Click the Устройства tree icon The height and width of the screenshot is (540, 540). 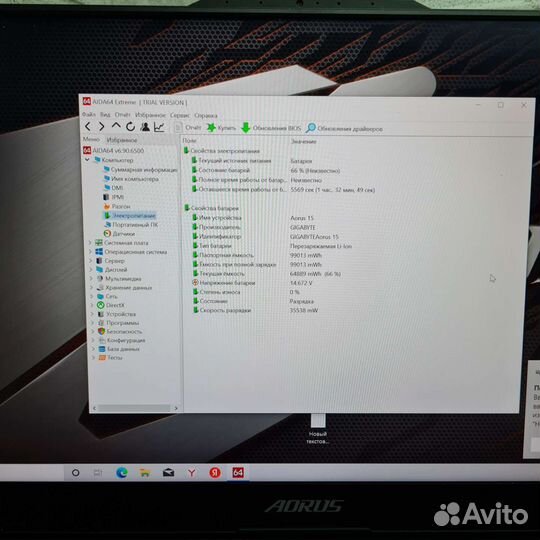click(101, 314)
